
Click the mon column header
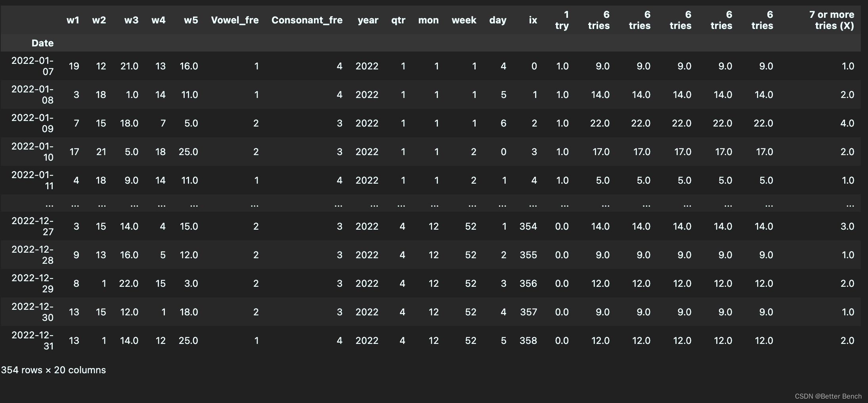(x=428, y=20)
